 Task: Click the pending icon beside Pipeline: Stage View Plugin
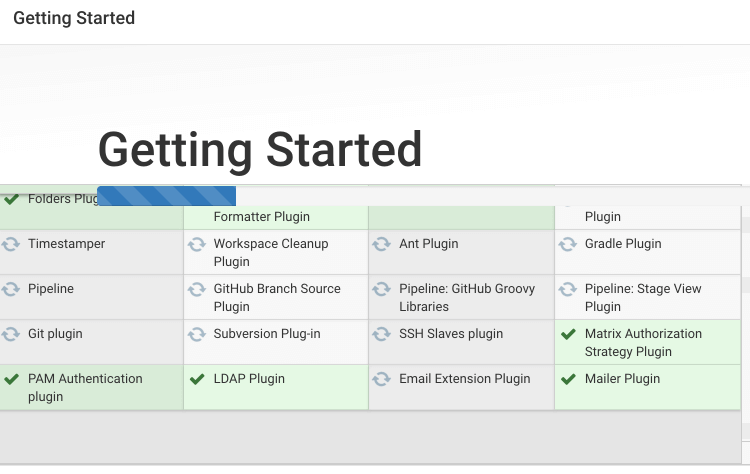tap(568, 289)
